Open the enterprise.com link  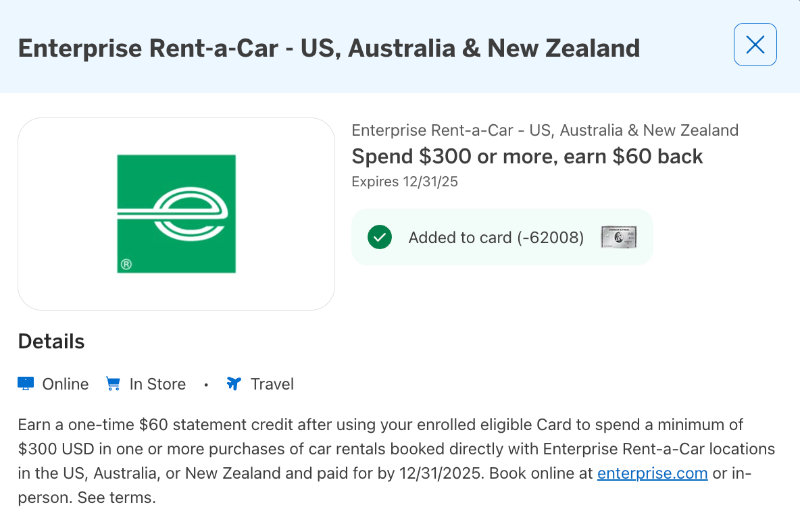click(652, 473)
